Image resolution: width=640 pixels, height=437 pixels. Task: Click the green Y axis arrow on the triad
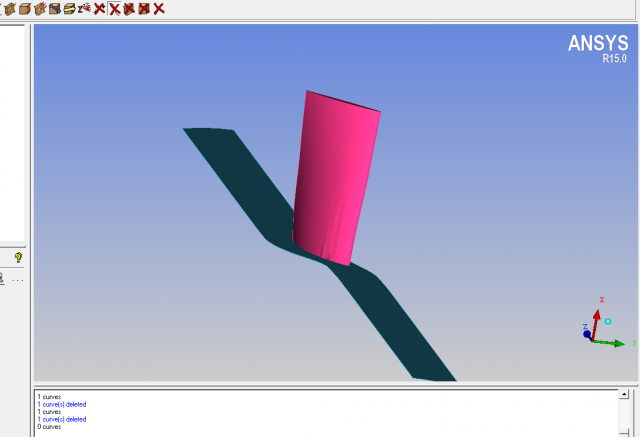(615, 343)
